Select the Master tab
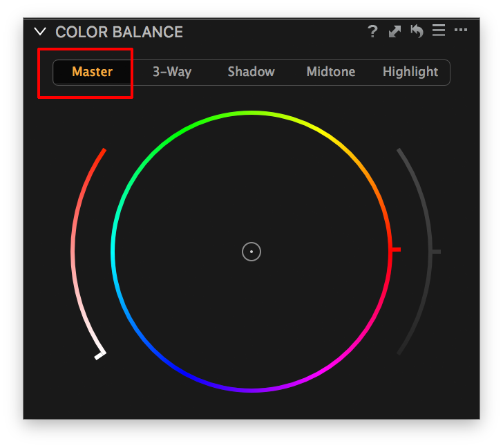This screenshot has height=448, width=503. click(x=93, y=72)
